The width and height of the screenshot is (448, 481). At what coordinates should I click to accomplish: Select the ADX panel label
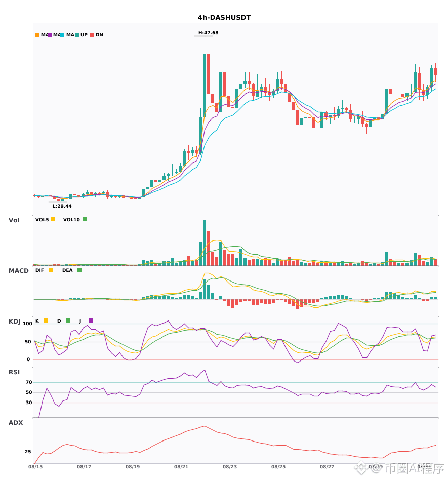(x=16, y=423)
